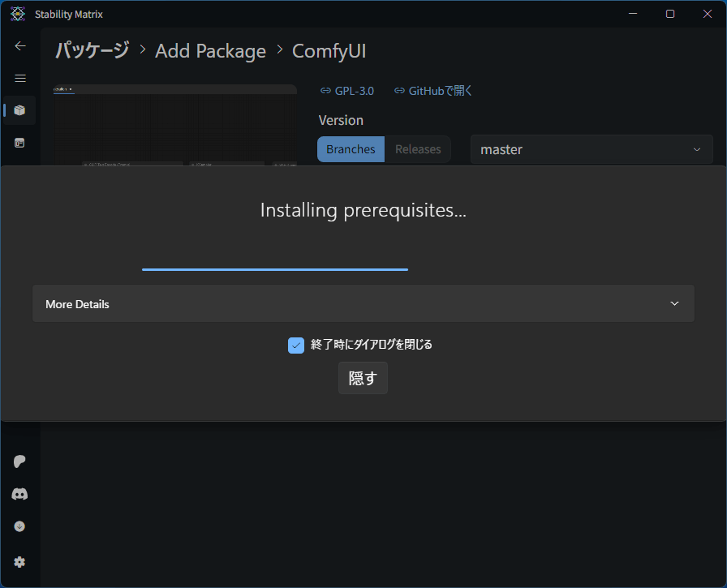Go to the パッケージ breadcrumb
Image resolution: width=727 pixels, height=588 pixels.
[x=92, y=50]
